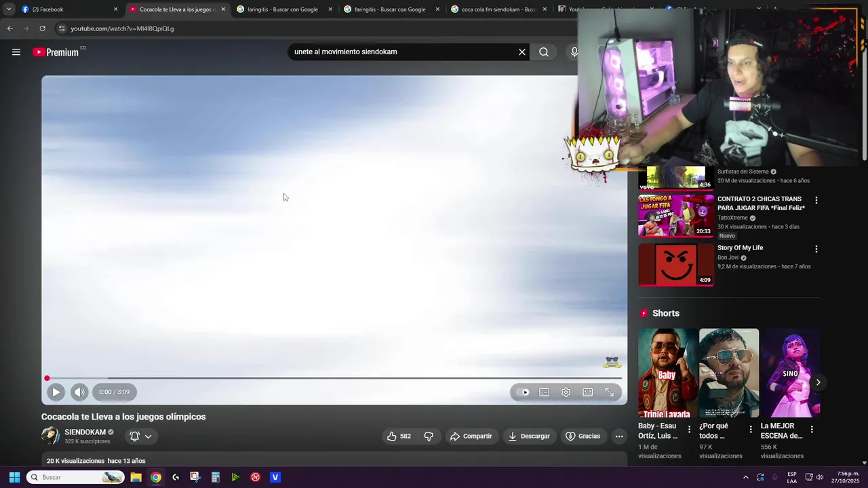Screen dimensions: 868x488
Task: Select the Cocacola te Lleva YouTube tab
Action: click(x=177, y=9)
